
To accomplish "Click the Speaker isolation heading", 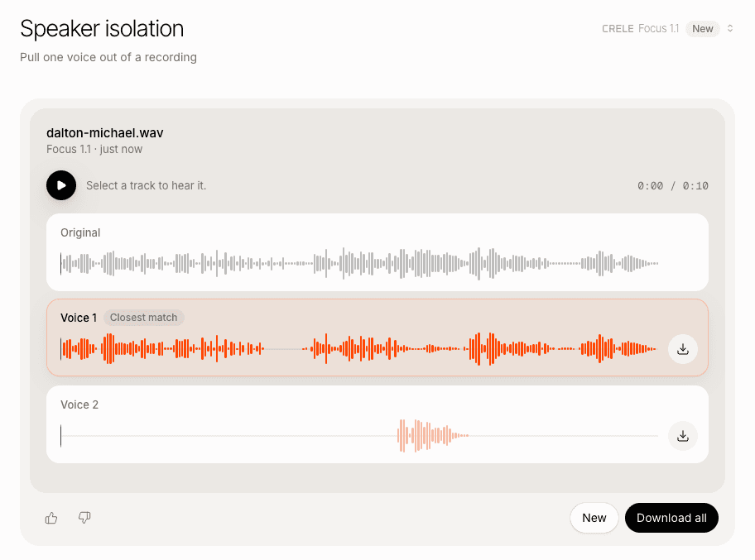I will point(102,28).
